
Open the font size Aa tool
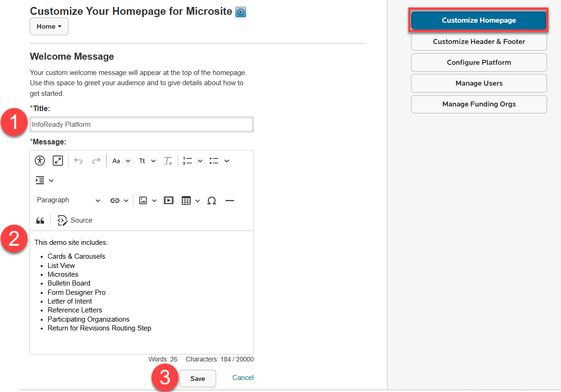(116, 161)
